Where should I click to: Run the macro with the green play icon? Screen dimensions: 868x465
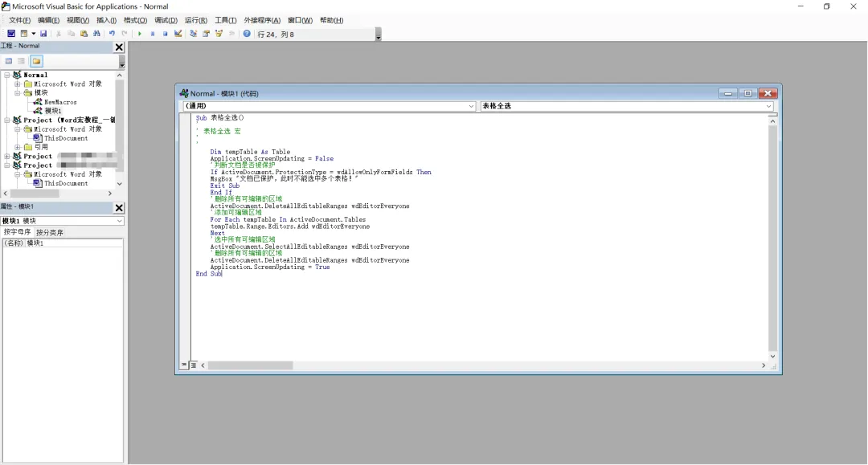tap(140, 34)
